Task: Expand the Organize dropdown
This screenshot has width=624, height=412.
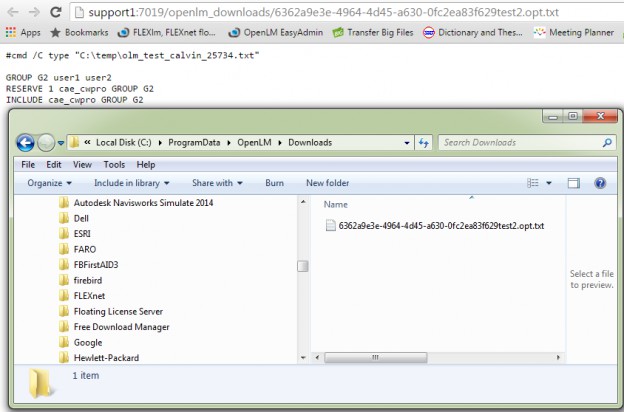Action: pyautogui.click(x=50, y=183)
